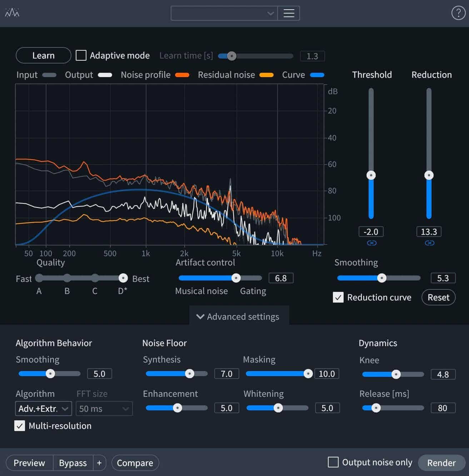The width and height of the screenshot is (469, 476).
Task: Click the Whitening slider handle
Action: pos(278,408)
